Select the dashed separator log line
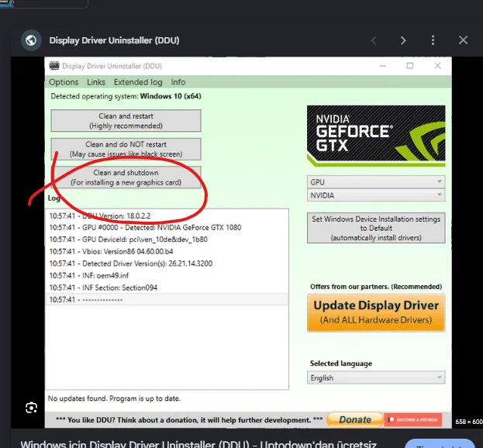 coord(167,300)
